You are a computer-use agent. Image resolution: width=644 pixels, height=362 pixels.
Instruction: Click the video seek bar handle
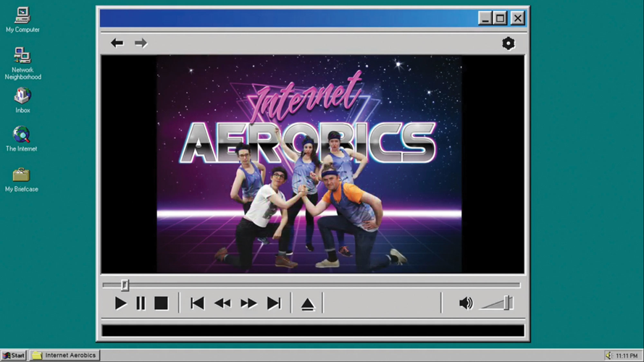tap(125, 285)
